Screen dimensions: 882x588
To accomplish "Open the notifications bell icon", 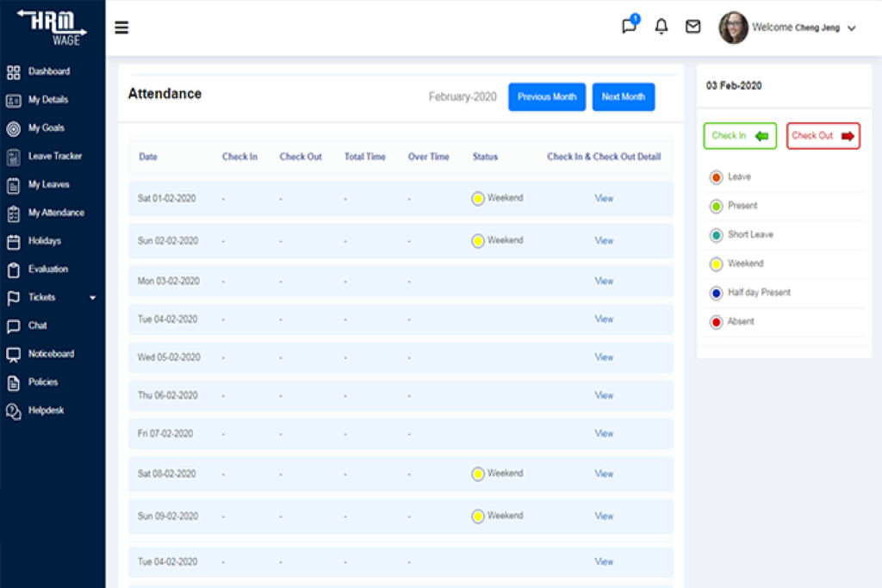I will click(x=661, y=27).
